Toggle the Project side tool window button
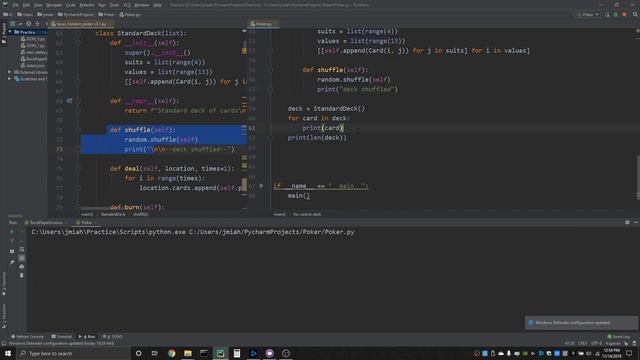This screenshot has height=360, width=640. (4, 32)
